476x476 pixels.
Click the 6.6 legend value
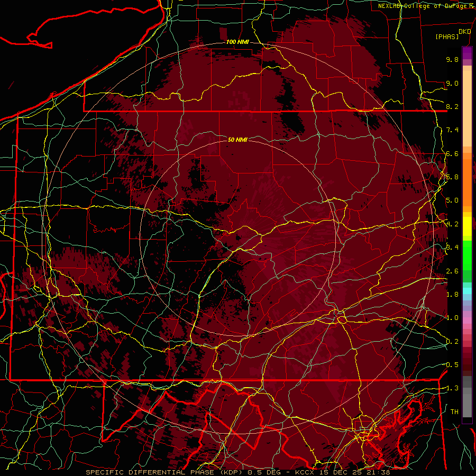(x=452, y=153)
